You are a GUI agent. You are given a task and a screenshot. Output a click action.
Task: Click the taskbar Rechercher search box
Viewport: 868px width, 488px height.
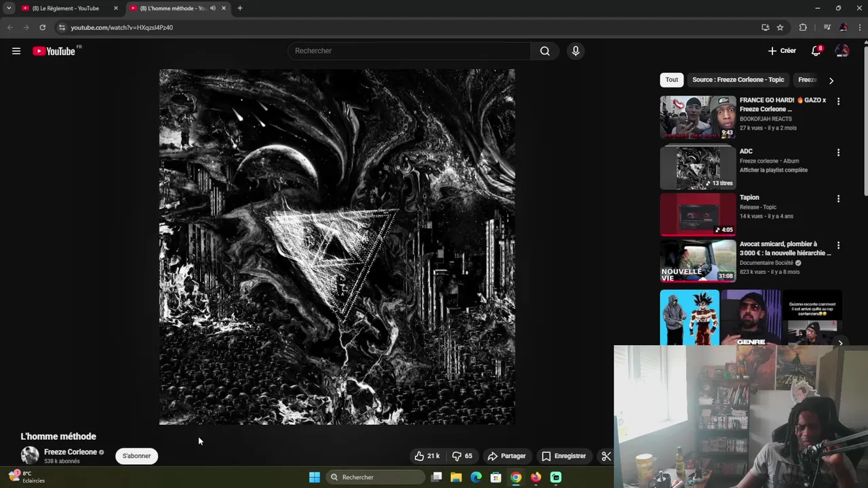pyautogui.click(x=375, y=477)
